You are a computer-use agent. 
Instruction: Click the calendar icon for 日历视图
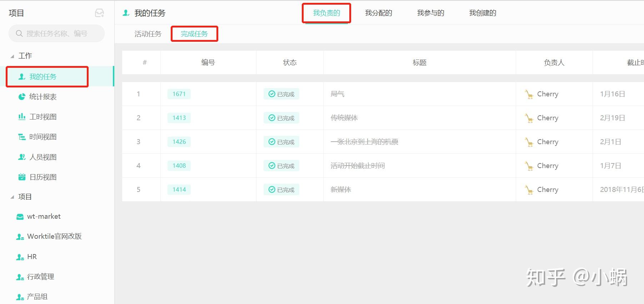[22, 177]
